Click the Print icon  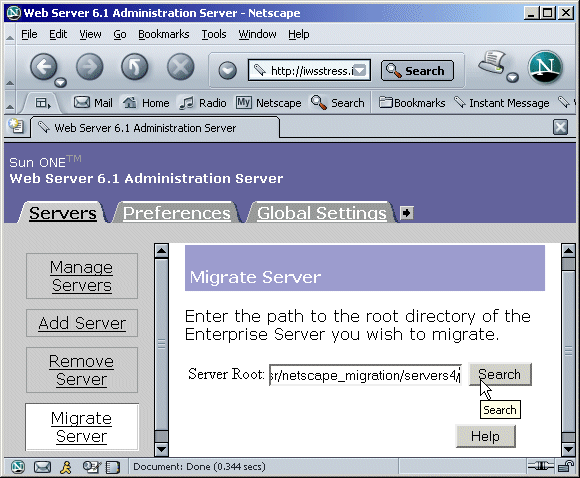(x=492, y=62)
